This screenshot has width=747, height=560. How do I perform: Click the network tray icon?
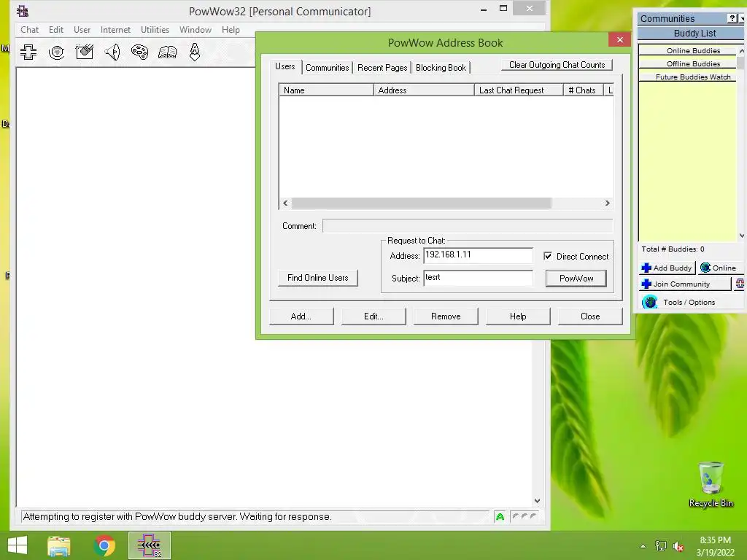tap(661, 546)
